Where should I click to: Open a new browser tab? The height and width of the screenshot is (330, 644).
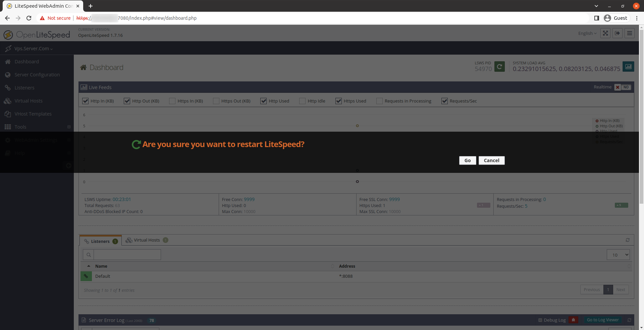91,6
